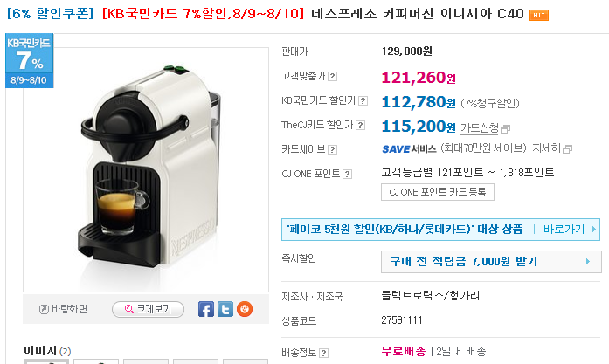The image size is (609, 364).
Task: Expand 구매 전 적립금 7,000원 받기
Action: [491, 262]
